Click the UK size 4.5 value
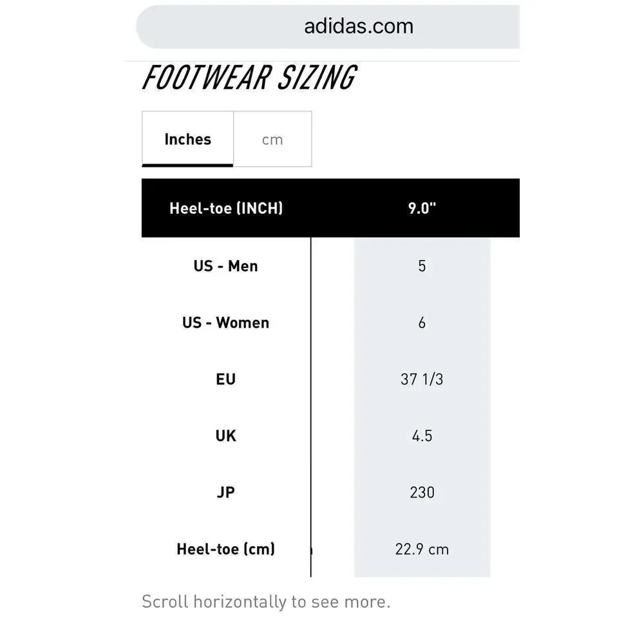The width and height of the screenshot is (644, 644). point(422,436)
